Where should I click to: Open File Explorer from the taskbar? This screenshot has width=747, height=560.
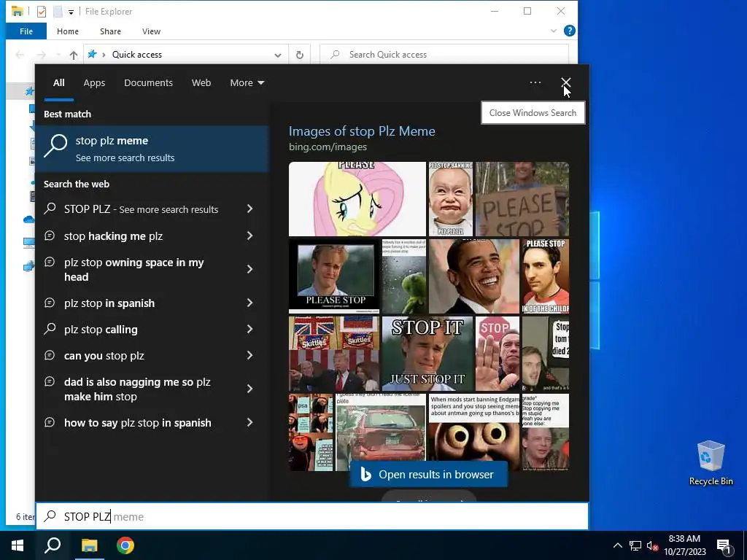89,545
